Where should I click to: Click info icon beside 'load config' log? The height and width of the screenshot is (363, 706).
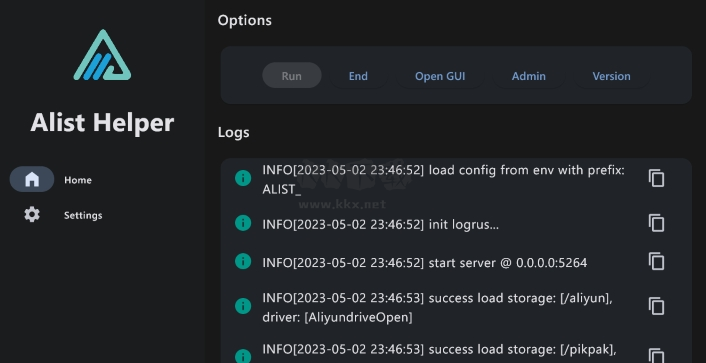pos(243,178)
